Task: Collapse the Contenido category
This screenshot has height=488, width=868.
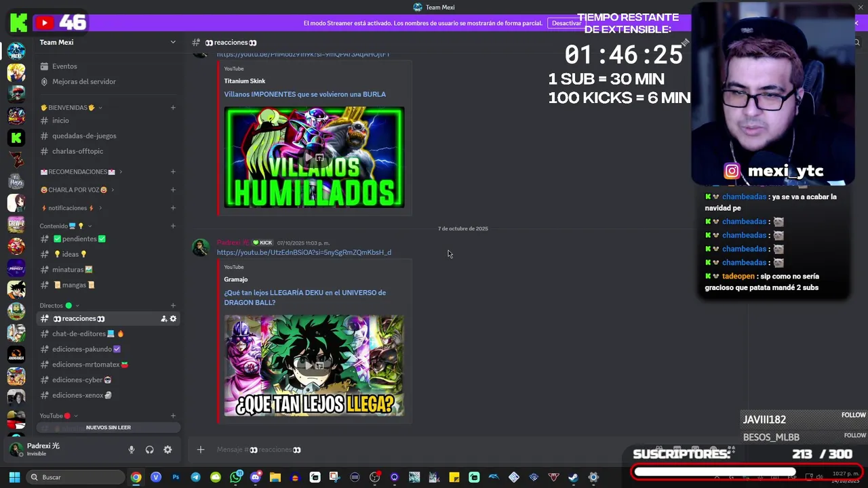Action: [x=66, y=226]
